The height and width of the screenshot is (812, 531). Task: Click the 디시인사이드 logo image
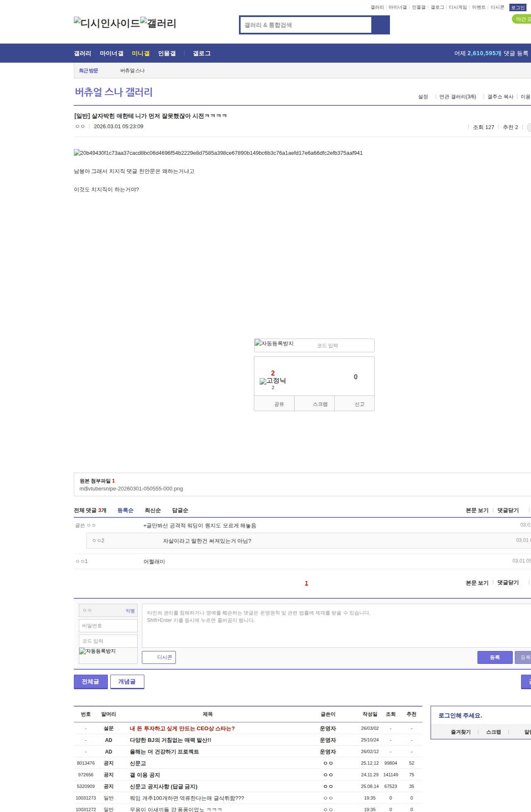pyautogui.click(x=107, y=23)
